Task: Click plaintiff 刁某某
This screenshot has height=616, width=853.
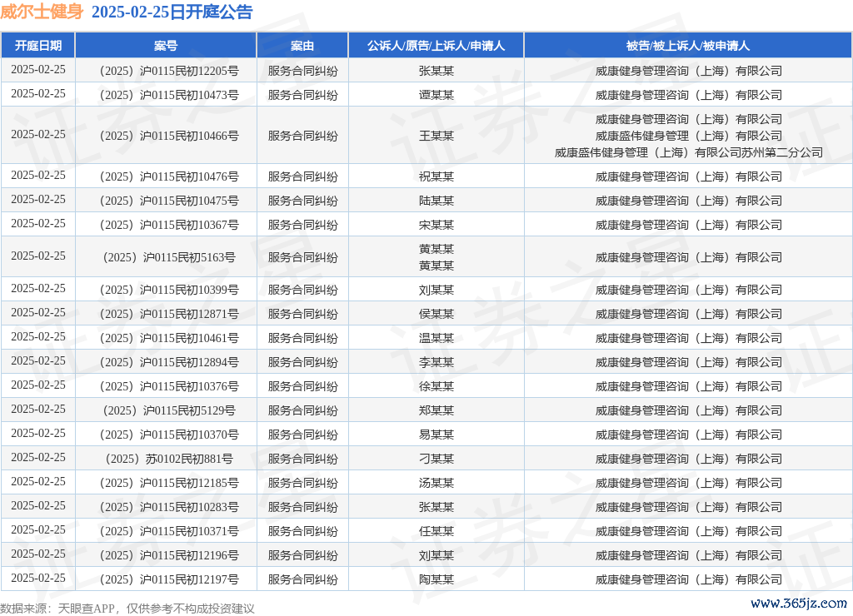Action: point(436,459)
